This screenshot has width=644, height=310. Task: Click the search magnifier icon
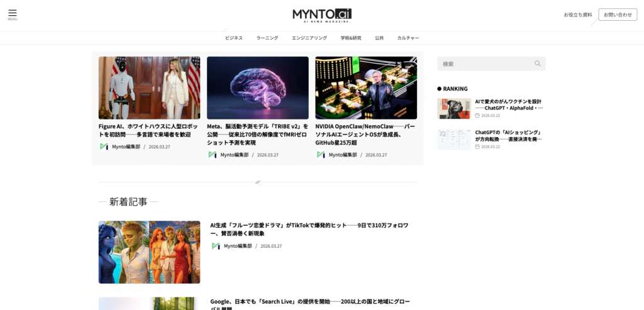click(537, 64)
